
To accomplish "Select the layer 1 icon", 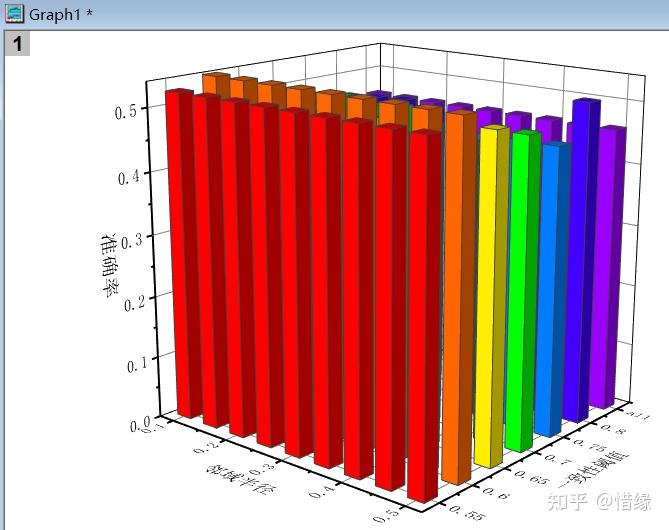I will coord(17,44).
